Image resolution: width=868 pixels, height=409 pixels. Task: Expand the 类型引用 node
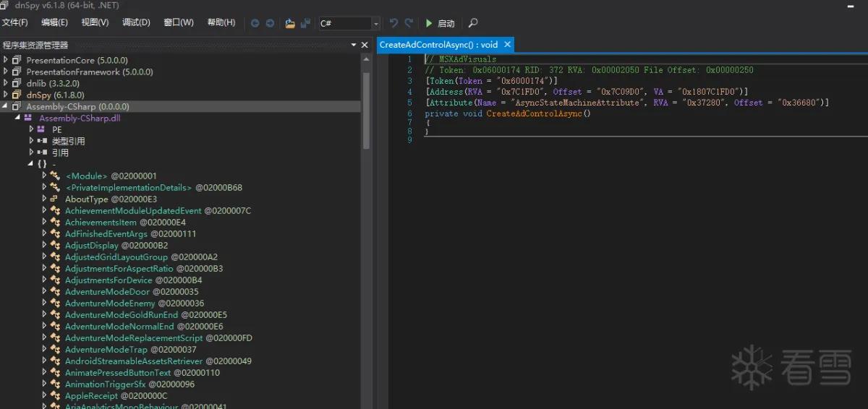[x=31, y=141]
